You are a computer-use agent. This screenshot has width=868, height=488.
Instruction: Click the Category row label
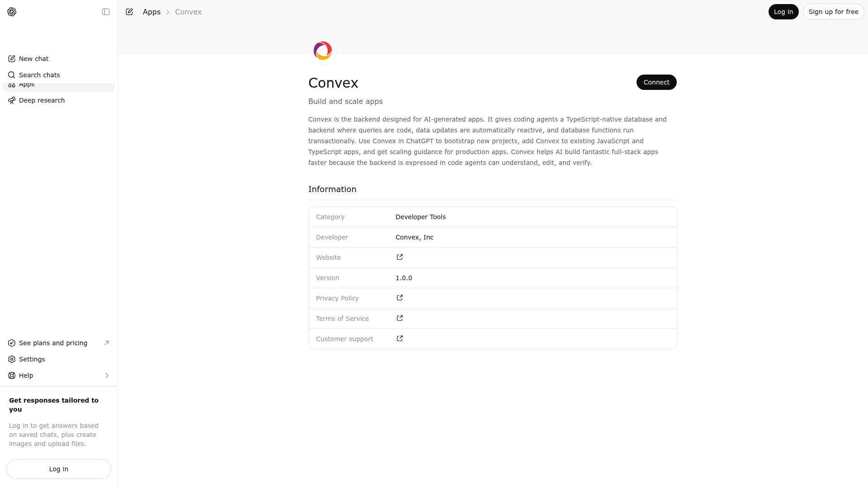pyautogui.click(x=330, y=217)
